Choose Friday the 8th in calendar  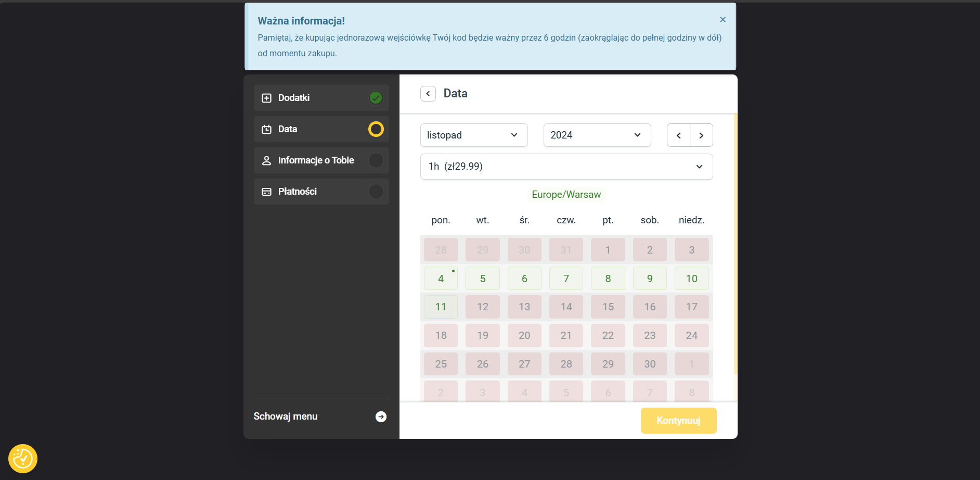pyautogui.click(x=608, y=279)
